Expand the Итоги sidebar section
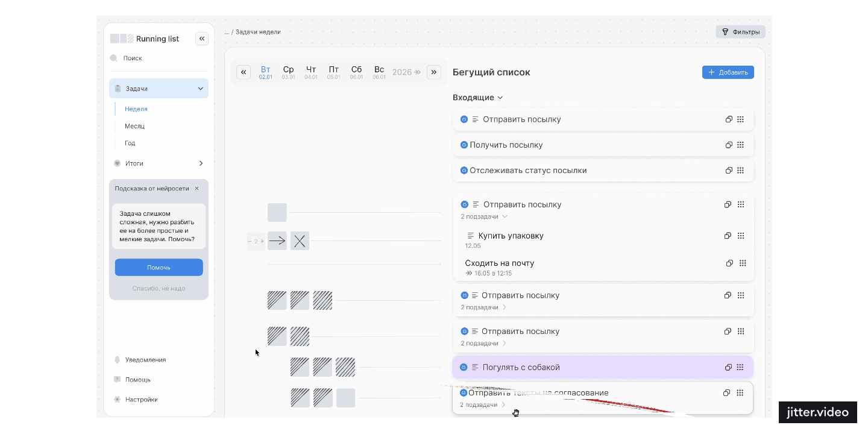 (x=201, y=163)
